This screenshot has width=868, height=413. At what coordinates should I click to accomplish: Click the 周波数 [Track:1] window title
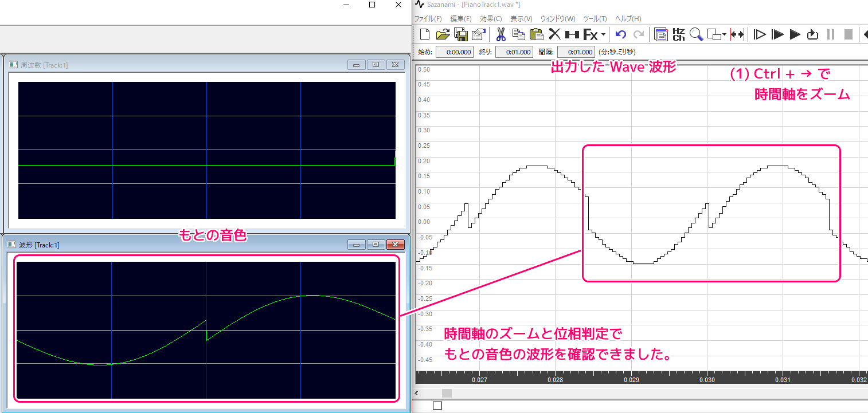pos(44,65)
